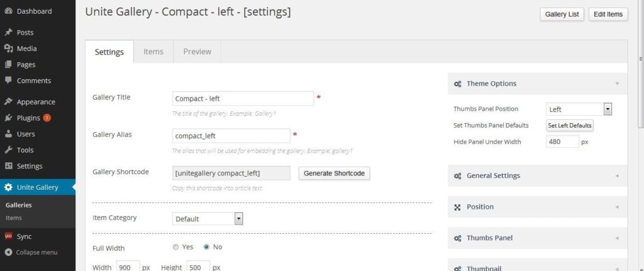Switch to the Preview tab
Screen dimensions: 644x271
coord(197,52)
